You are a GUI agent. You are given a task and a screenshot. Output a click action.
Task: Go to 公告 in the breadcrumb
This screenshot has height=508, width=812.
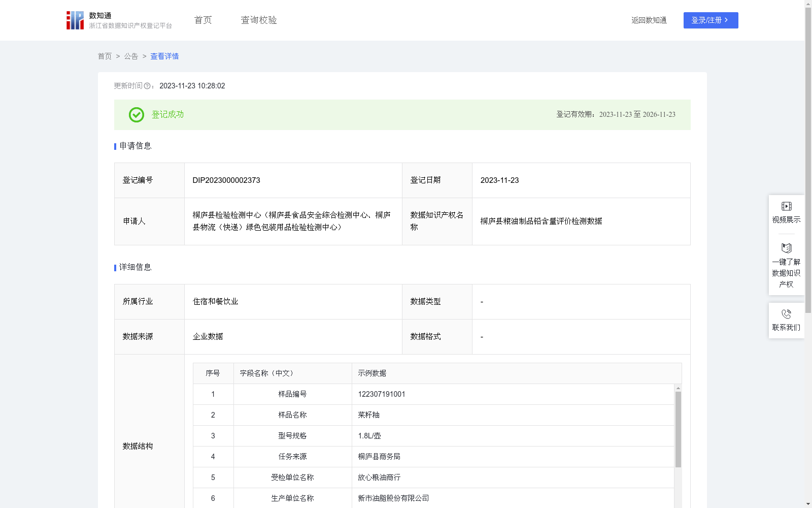pyautogui.click(x=131, y=56)
